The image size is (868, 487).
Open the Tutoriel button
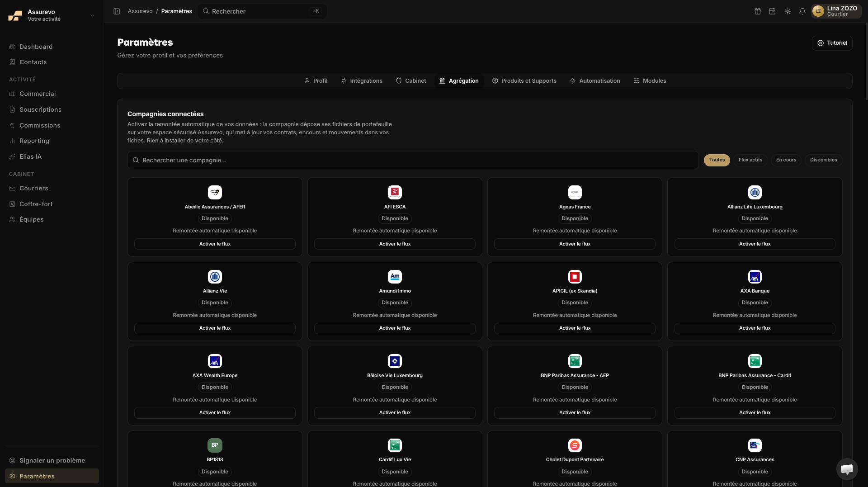[x=832, y=43]
